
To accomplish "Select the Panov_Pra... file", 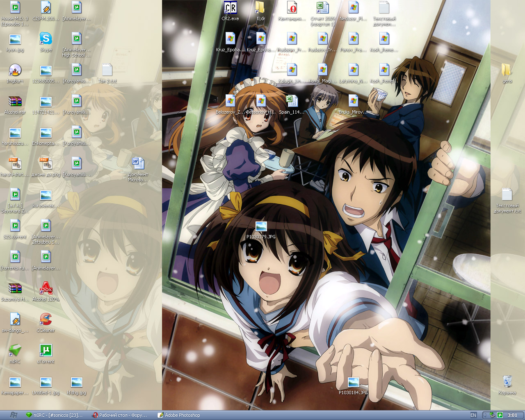I will (354, 42).
